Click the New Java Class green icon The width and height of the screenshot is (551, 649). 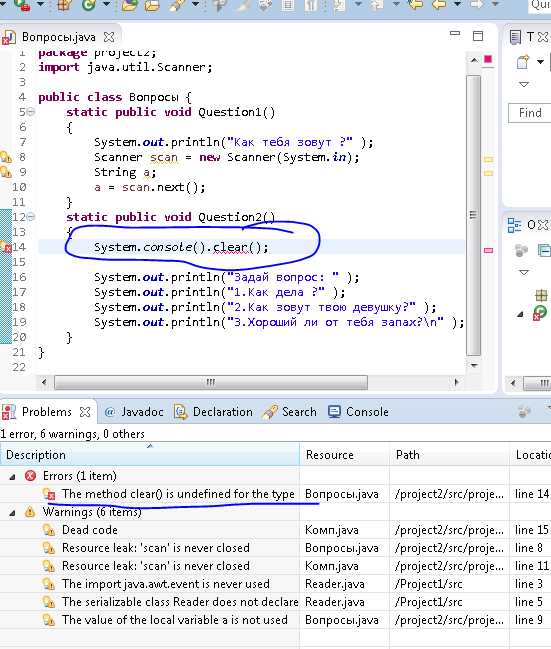pos(89,5)
